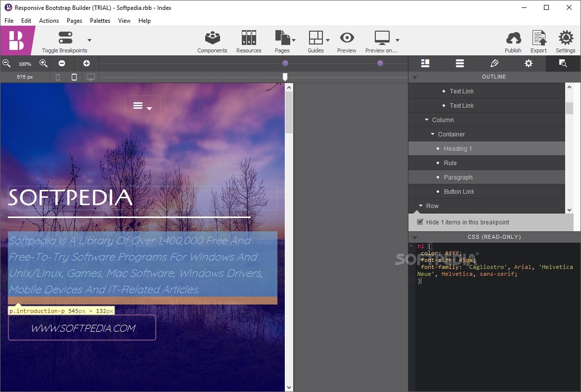Open the Actions menu
This screenshot has height=392, width=581.
click(49, 21)
